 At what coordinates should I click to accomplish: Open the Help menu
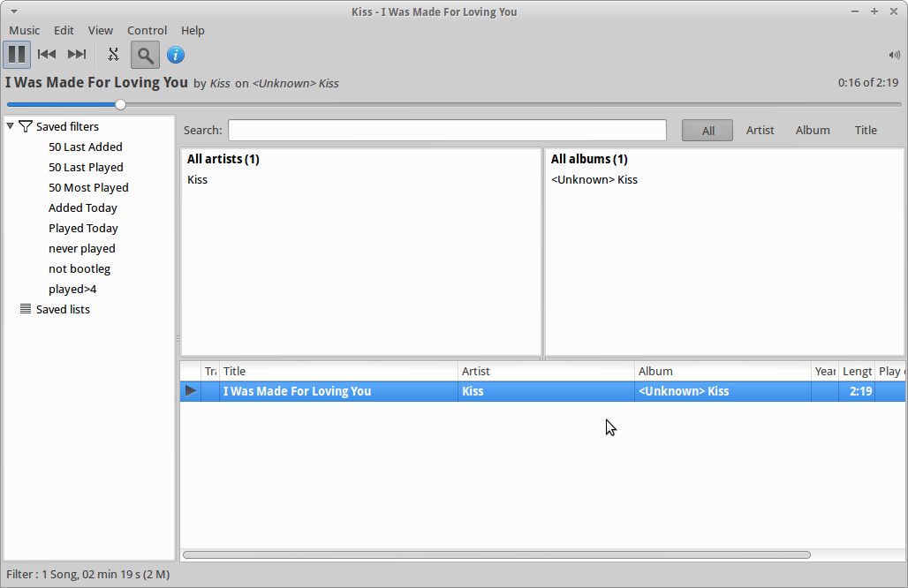193,31
